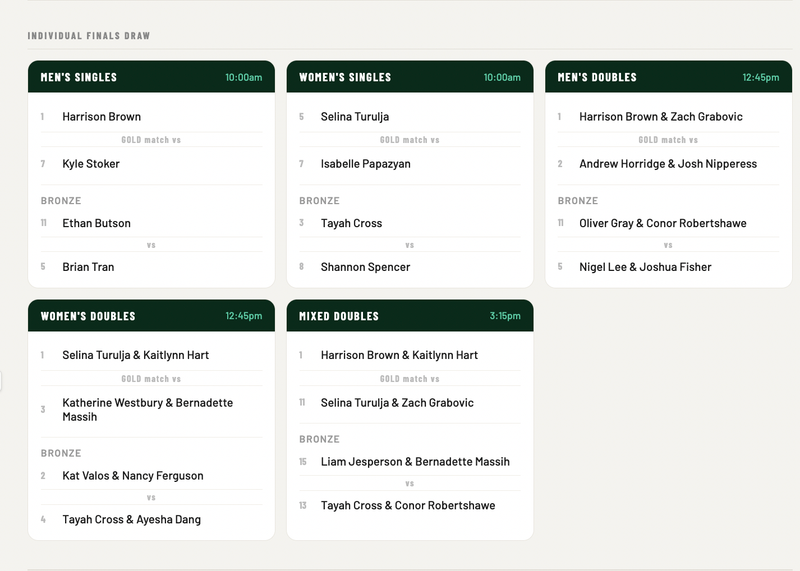The height and width of the screenshot is (571, 800).
Task: Click GOLD match vs in Men's Doubles
Action: click(668, 140)
